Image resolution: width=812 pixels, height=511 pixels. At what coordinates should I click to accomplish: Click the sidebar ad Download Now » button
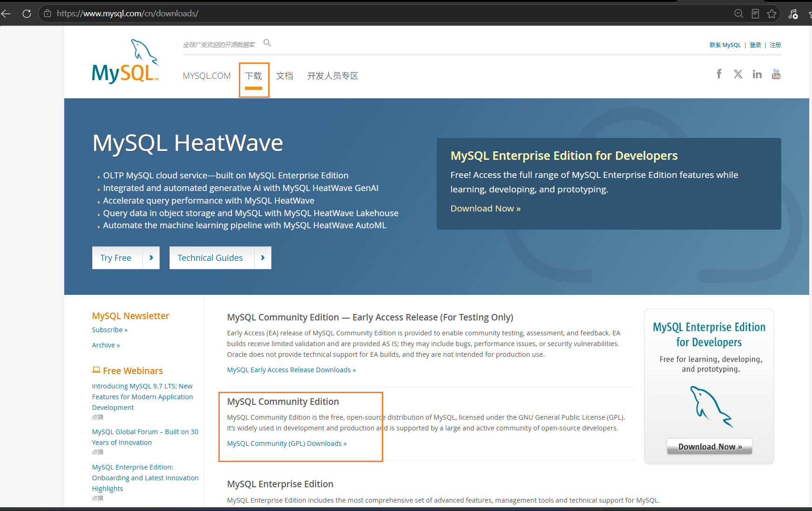(x=710, y=447)
